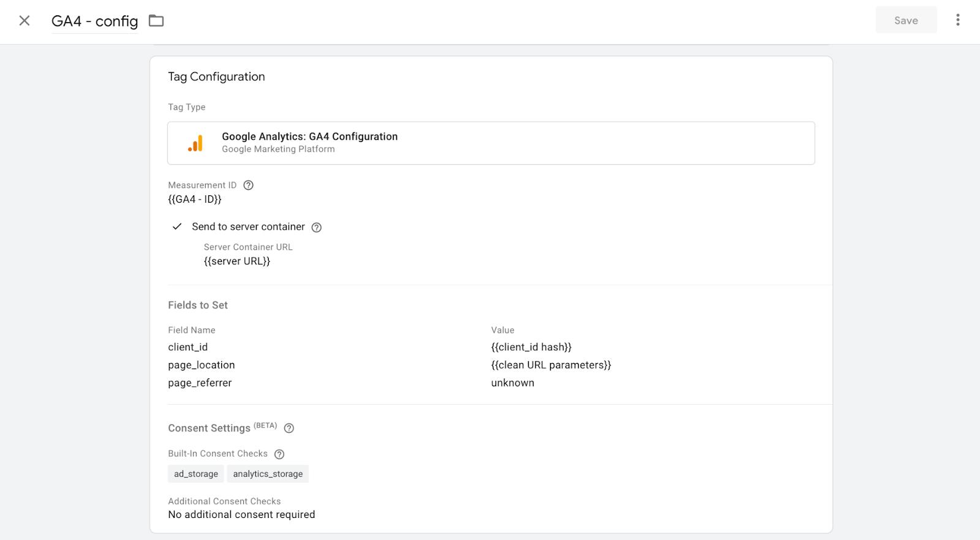Click the Google Analytics bar chart icon
The height and width of the screenshot is (540, 980).
[x=195, y=143]
